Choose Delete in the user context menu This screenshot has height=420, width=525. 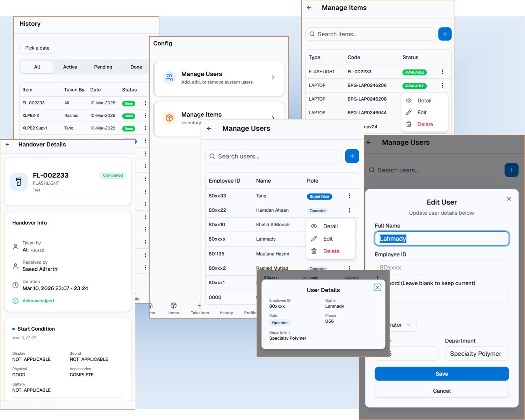coord(331,251)
